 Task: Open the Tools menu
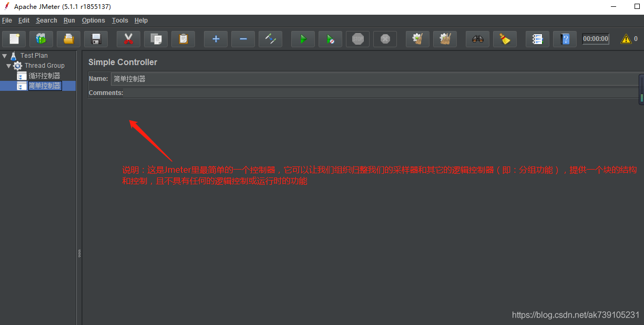pos(120,20)
